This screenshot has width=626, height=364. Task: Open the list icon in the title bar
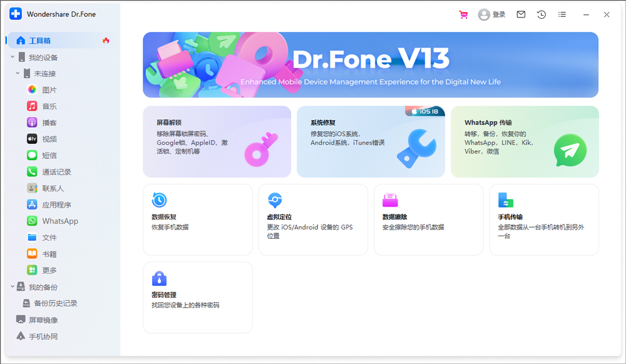coord(562,14)
